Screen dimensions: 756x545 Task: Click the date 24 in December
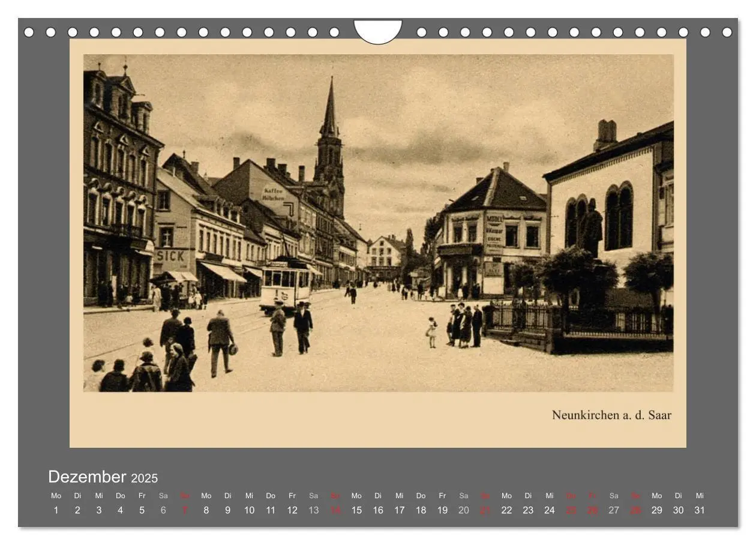point(550,510)
